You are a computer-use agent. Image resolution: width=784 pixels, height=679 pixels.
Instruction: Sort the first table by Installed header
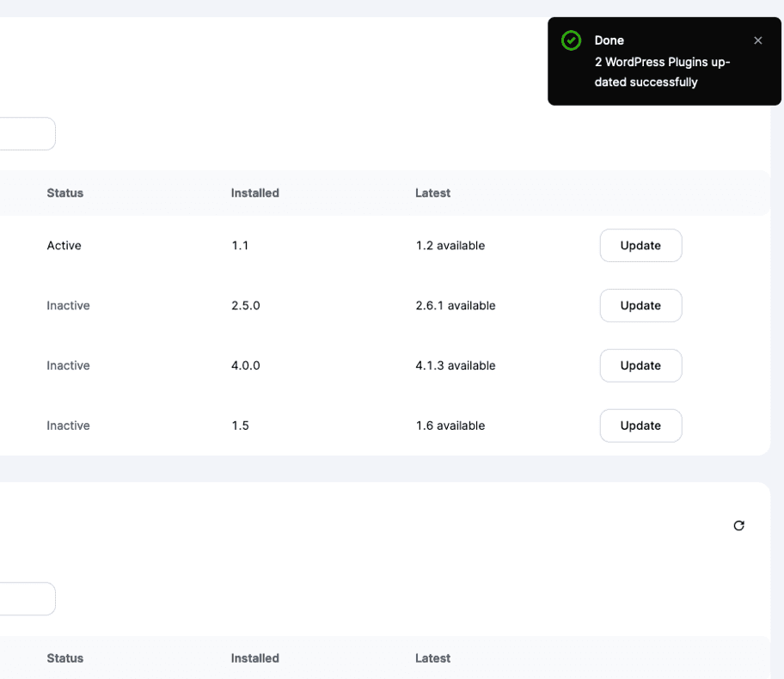[254, 193]
